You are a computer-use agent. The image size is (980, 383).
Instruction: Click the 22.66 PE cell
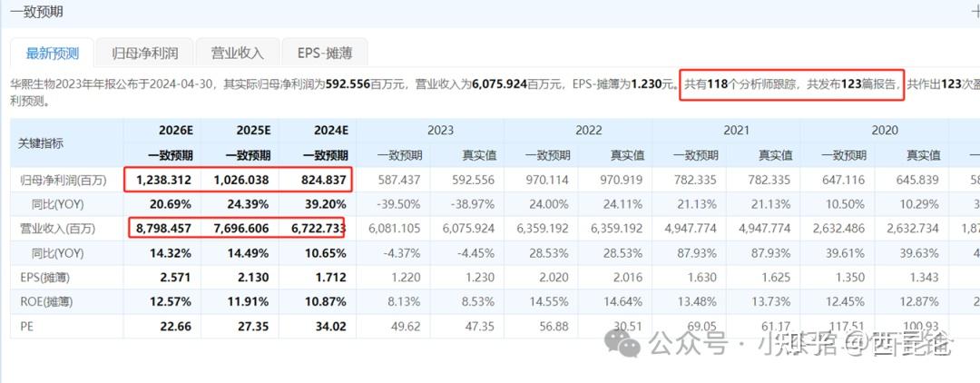[x=177, y=326]
